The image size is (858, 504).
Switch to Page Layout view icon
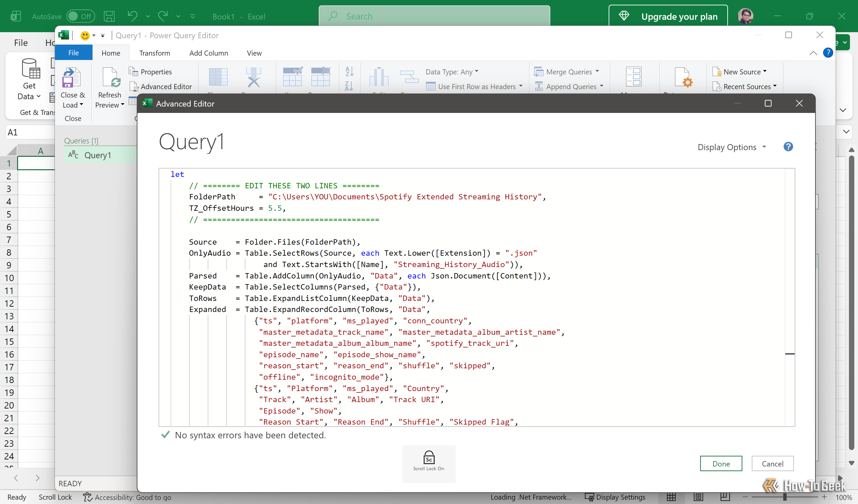pos(698,497)
